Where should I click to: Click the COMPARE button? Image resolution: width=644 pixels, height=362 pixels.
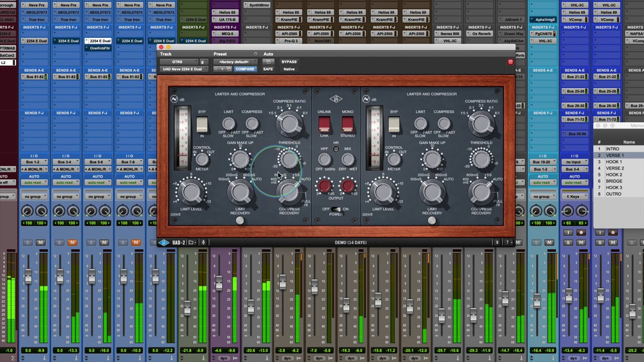tap(245, 69)
